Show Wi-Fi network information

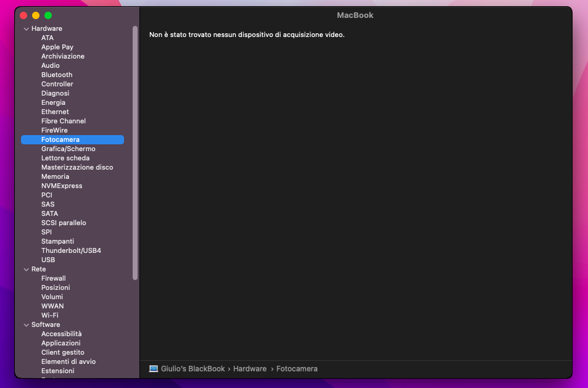click(x=49, y=315)
